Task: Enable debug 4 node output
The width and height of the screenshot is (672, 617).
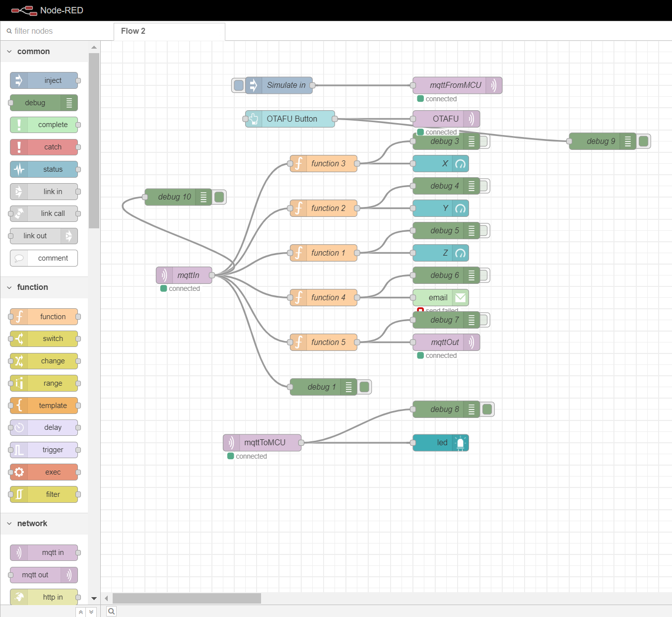Action: (484, 186)
